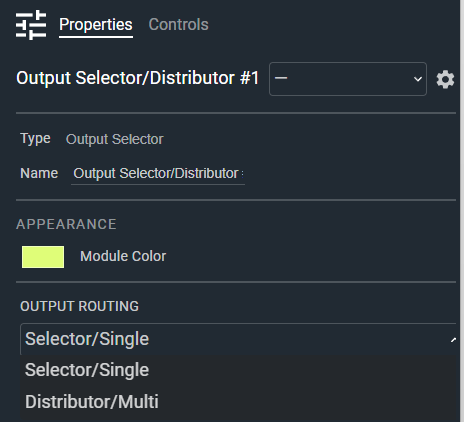The image size is (464, 422).
Task: Click the sliders icon beside Properties
Action: pos(31,25)
